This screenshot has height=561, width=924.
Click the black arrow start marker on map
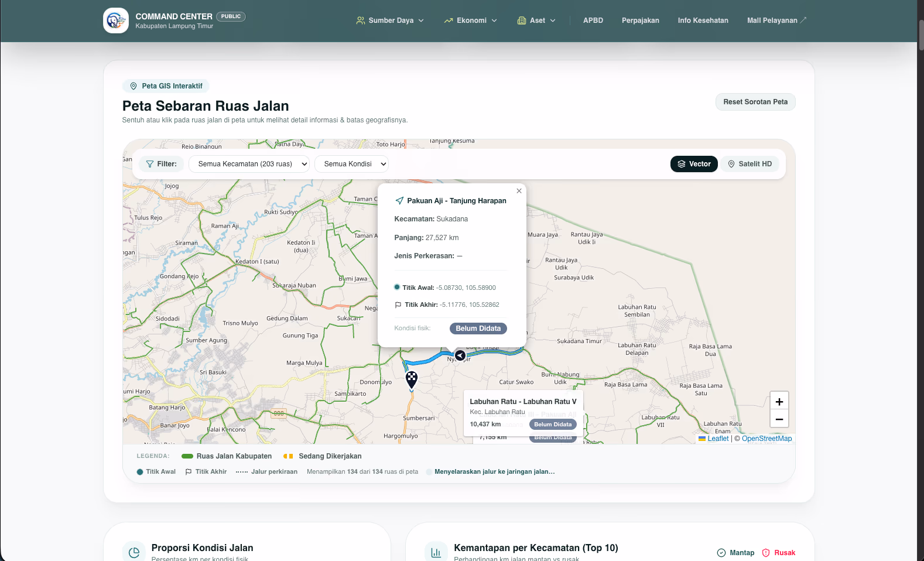[460, 355]
